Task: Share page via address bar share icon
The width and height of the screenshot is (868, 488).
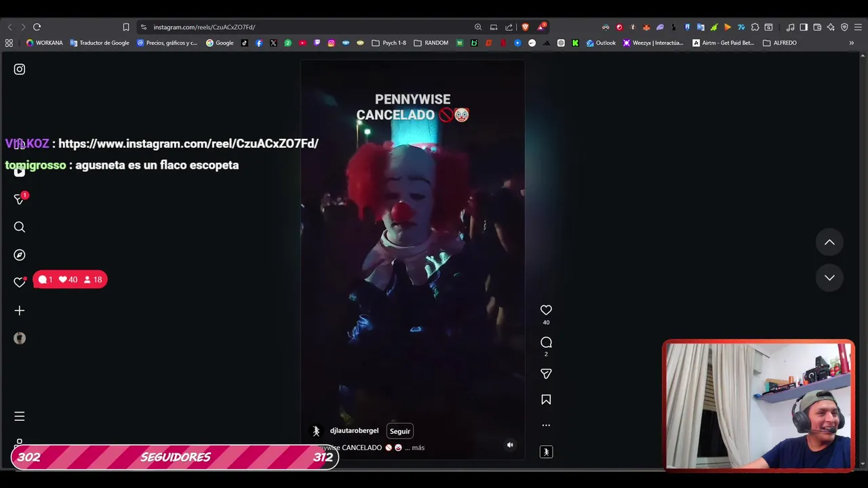Action: point(509,27)
